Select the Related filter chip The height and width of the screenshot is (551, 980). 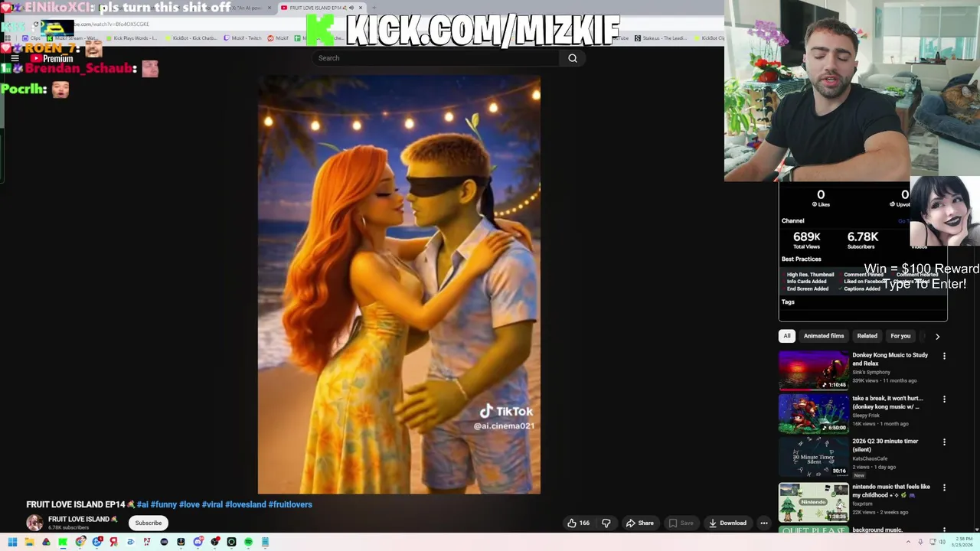coord(867,336)
